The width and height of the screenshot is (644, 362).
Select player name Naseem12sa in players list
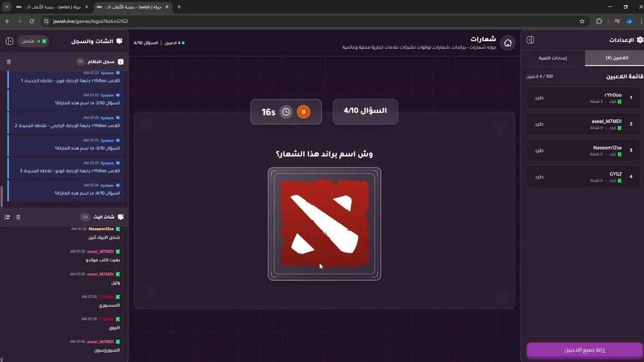click(x=607, y=148)
